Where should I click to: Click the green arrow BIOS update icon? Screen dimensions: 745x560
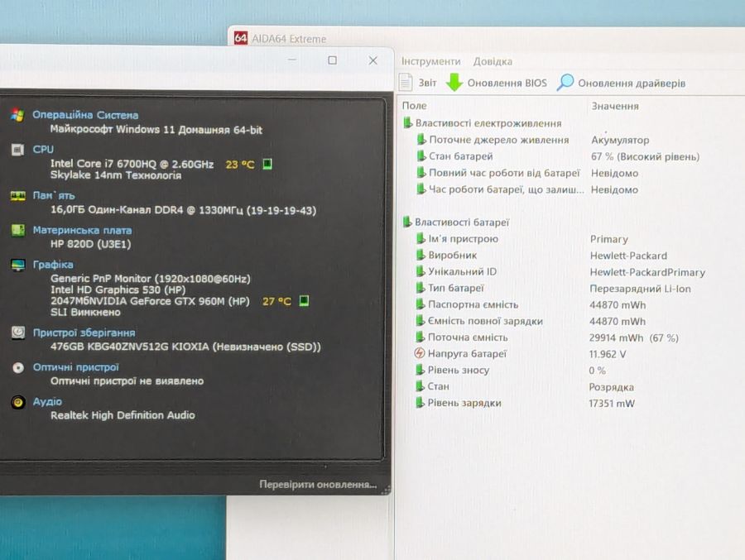454,82
